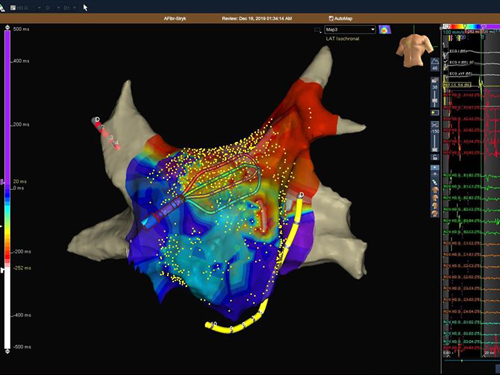The height and width of the screenshot is (375, 500).
Task: Select the catheter probe icon in side toolbar
Action: tap(435, 182)
